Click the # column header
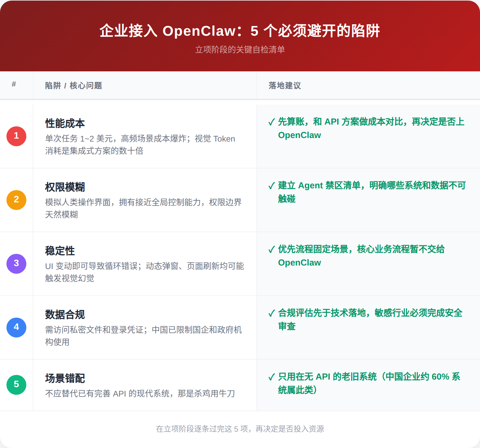 pyautogui.click(x=14, y=85)
